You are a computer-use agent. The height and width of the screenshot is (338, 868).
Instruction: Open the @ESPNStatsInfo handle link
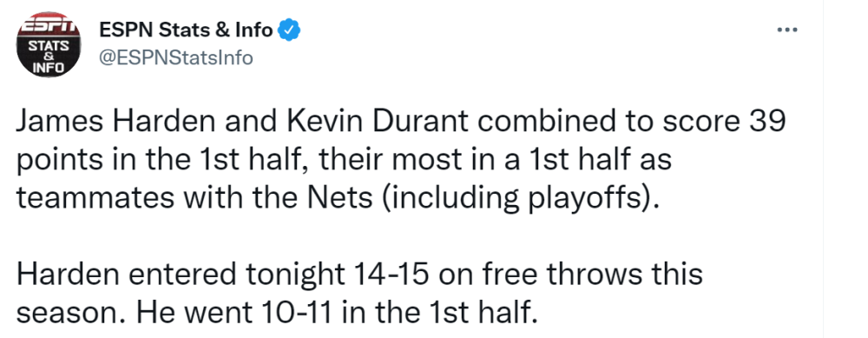175,57
